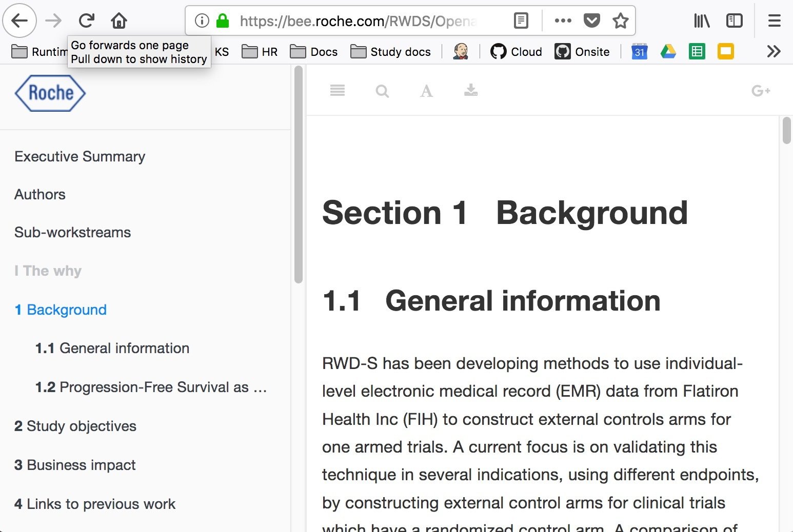Toggle reader view in address bar

[521, 21]
